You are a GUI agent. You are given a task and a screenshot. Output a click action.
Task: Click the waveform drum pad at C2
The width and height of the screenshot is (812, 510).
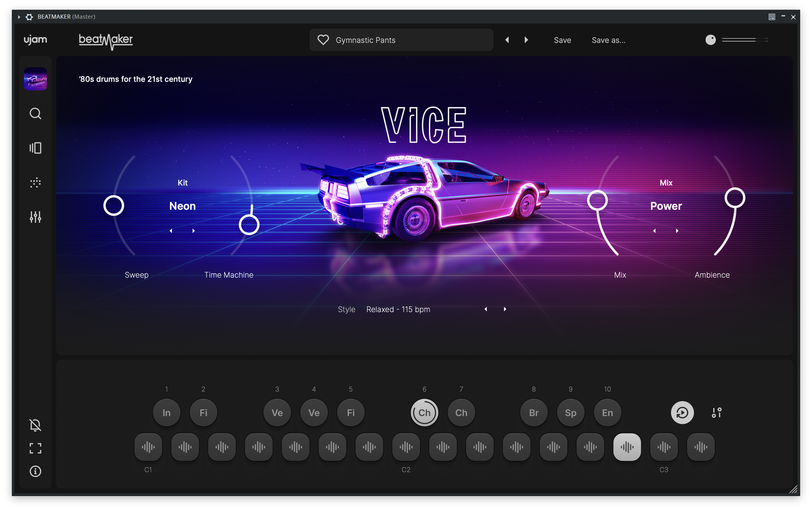point(406,447)
